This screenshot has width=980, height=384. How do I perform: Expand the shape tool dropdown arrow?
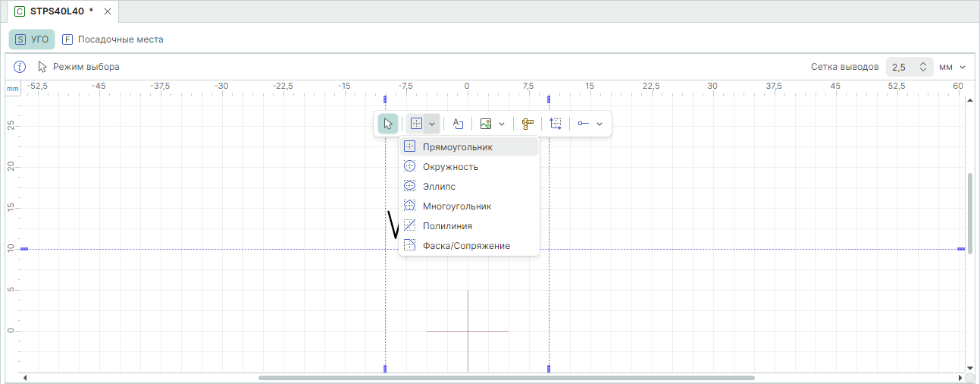tap(432, 124)
